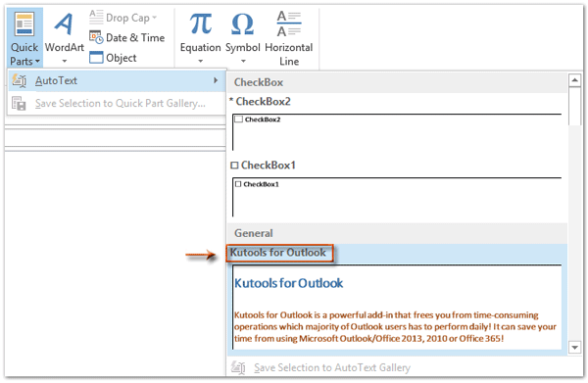This screenshot has height=383, width=588.
Task: Click the Quick Parts icon
Action: pyautogui.click(x=24, y=24)
